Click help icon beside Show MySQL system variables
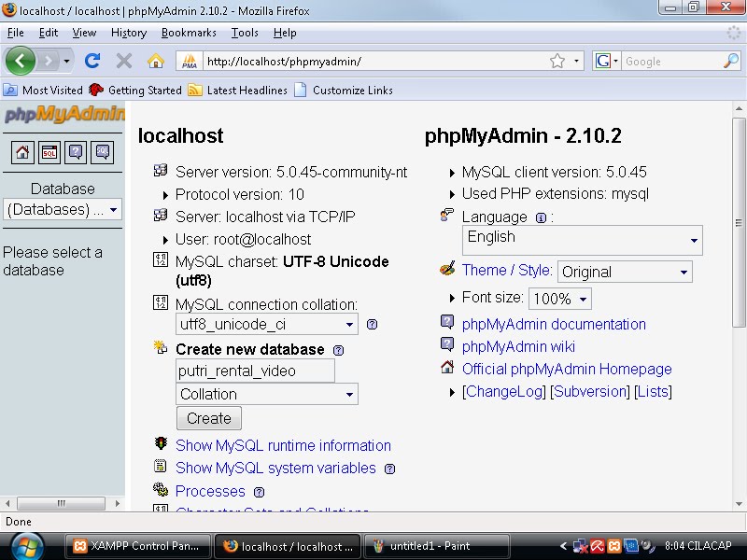 click(389, 469)
